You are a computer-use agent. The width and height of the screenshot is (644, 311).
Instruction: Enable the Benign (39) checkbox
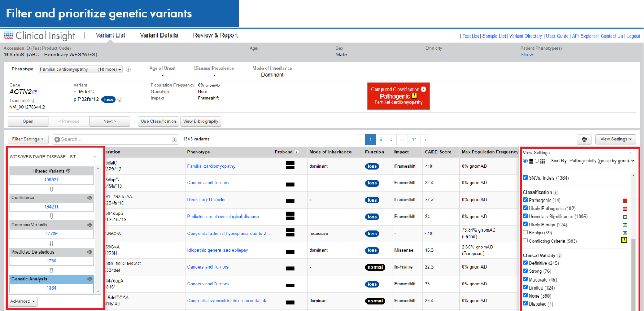pos(525,233)
